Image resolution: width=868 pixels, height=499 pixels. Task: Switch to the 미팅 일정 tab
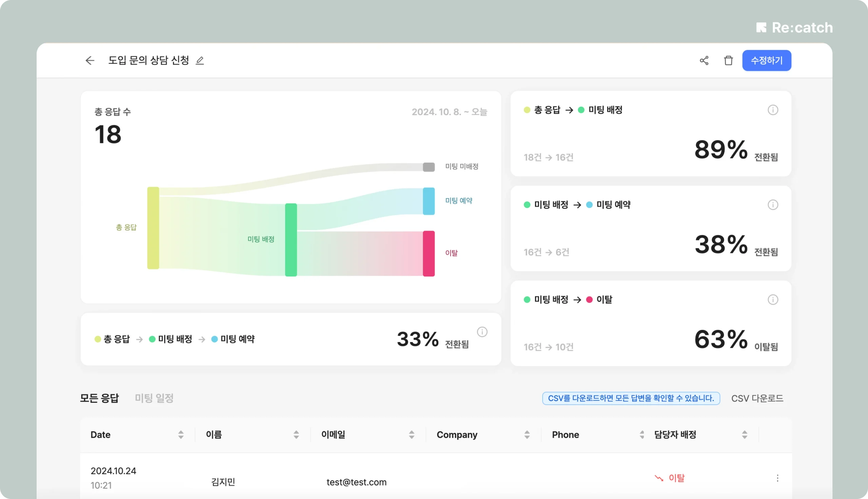click(154, 398)
